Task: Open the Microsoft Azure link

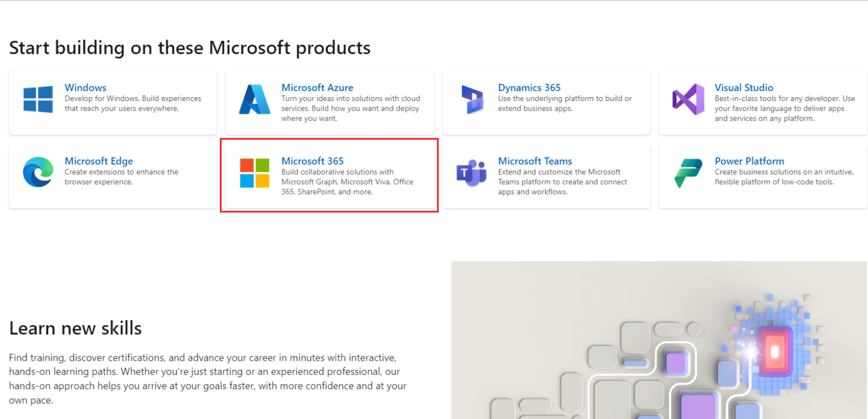Action: (x=317, y=88)
